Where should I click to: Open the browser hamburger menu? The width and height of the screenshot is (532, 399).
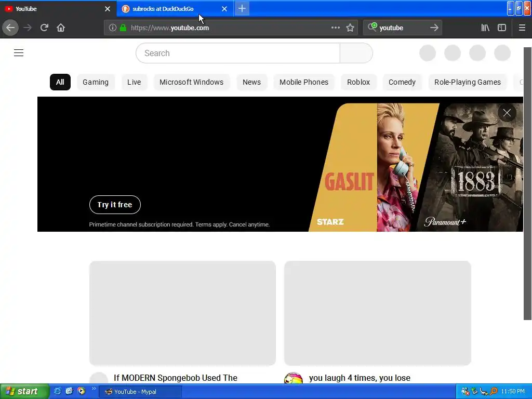522,28
